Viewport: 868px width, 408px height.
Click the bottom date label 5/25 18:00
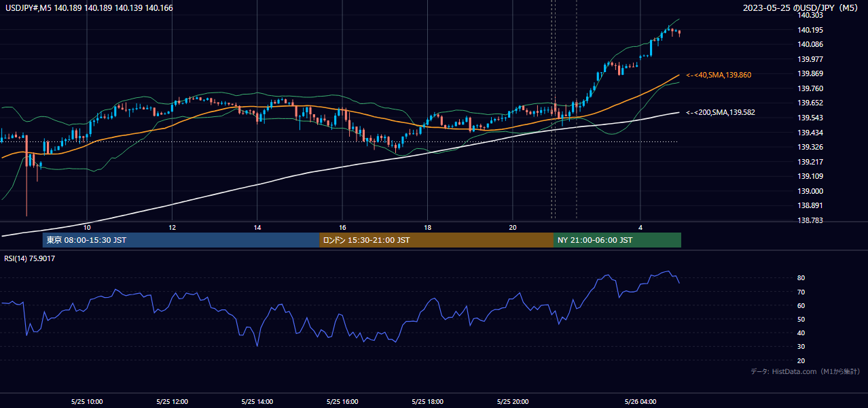[428, 402]
